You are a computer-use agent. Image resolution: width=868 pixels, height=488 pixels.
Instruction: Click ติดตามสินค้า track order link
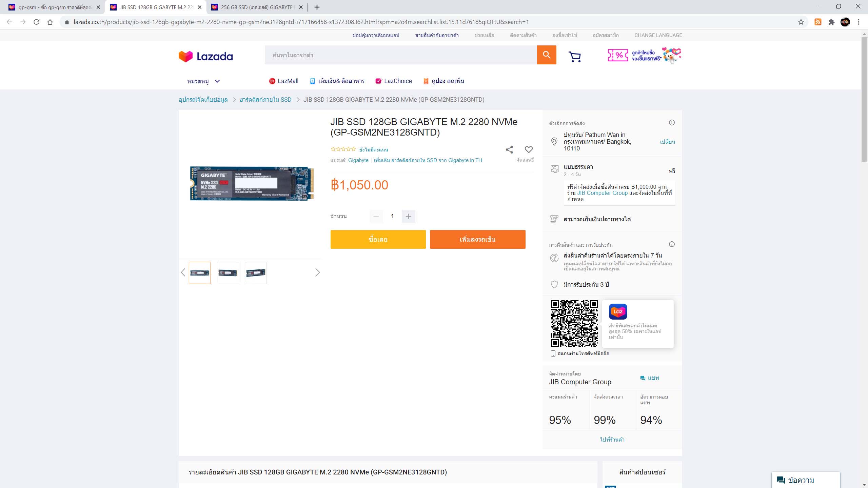[523, 35]
